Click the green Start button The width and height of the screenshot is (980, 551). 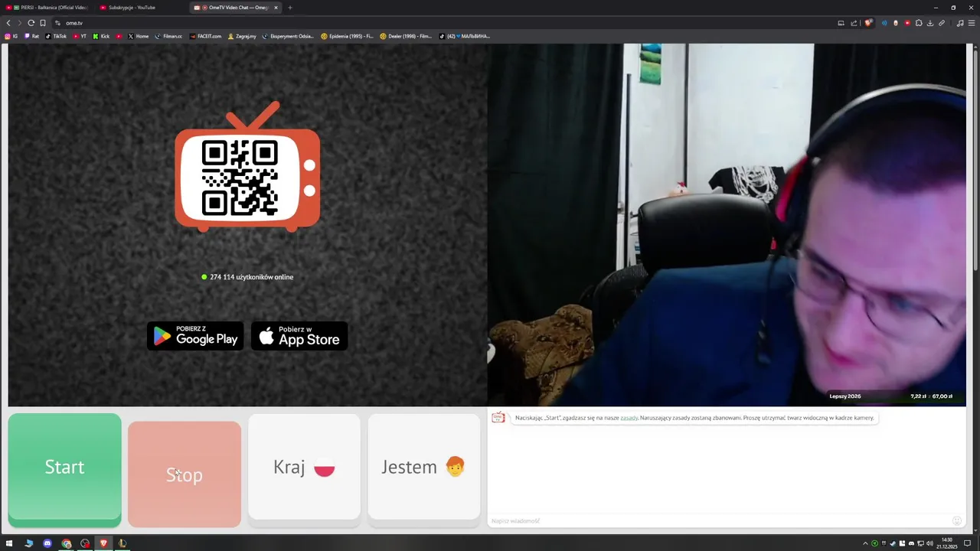pos(64,469)
